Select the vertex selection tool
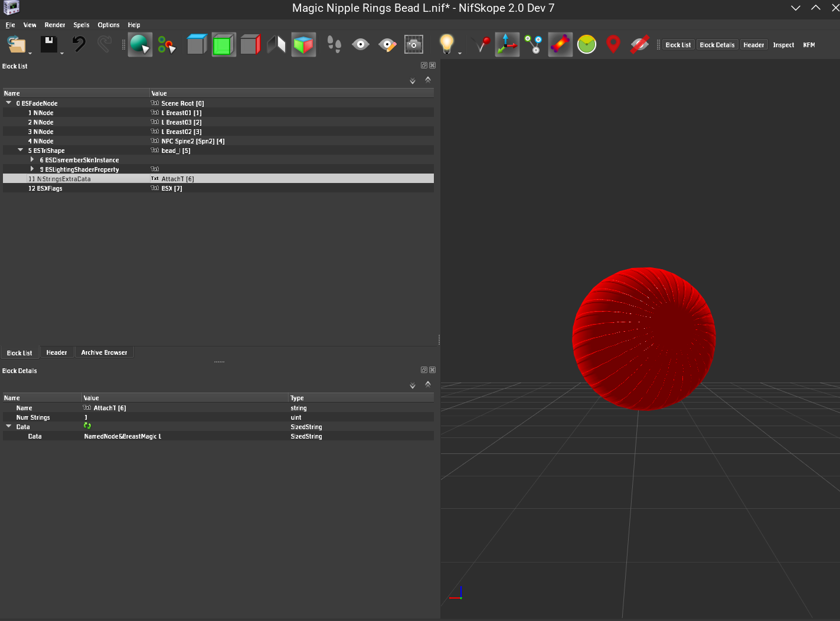 pos(167,45)
